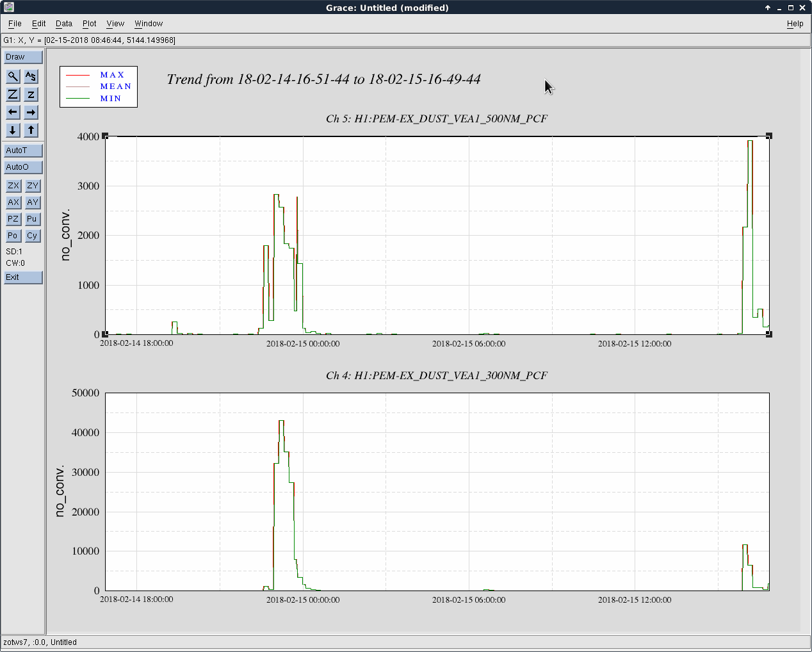Click the AutoO button
This screenshot has width=812, height=652.
[x=23, y=167]
